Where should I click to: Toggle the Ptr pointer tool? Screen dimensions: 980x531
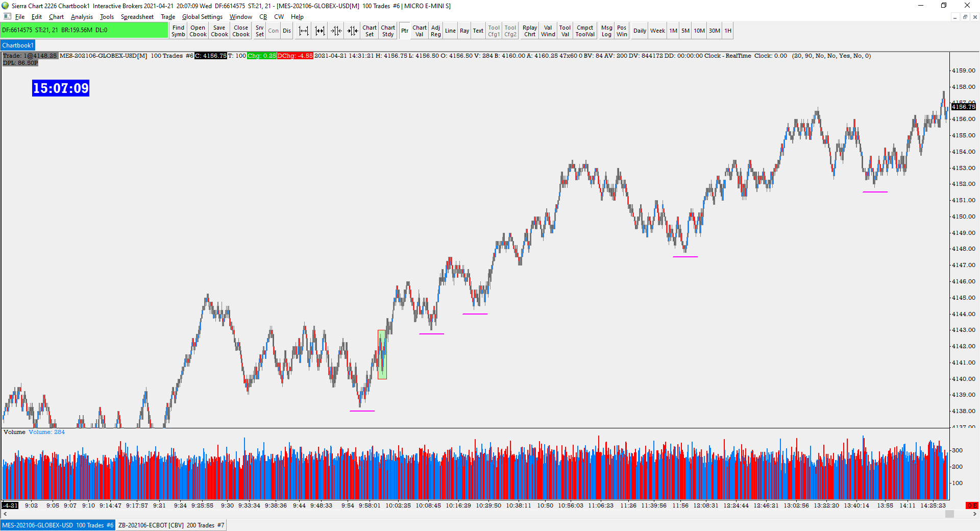[x=405, y=31]
